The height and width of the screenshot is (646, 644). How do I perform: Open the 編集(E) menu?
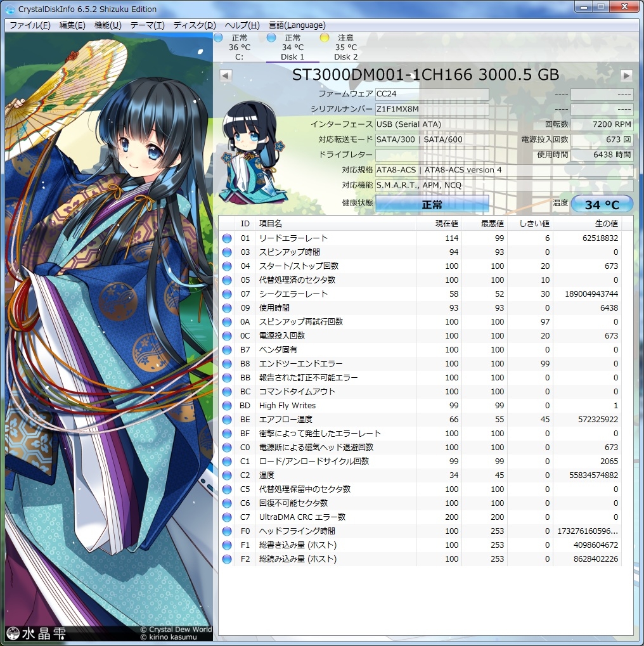coord(72,25)
